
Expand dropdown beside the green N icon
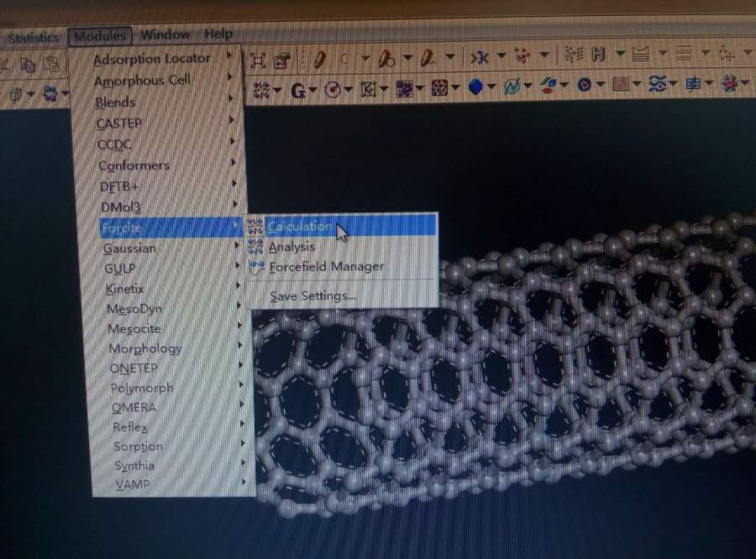528,86
